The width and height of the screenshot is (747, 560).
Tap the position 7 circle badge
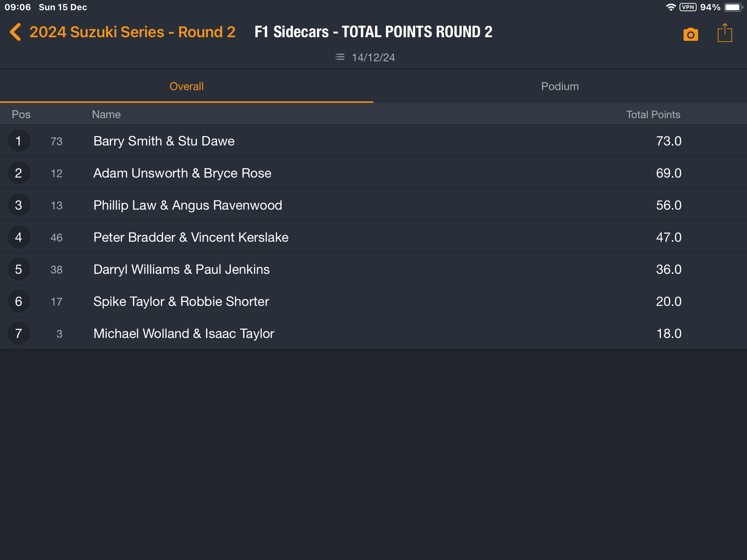19,334
